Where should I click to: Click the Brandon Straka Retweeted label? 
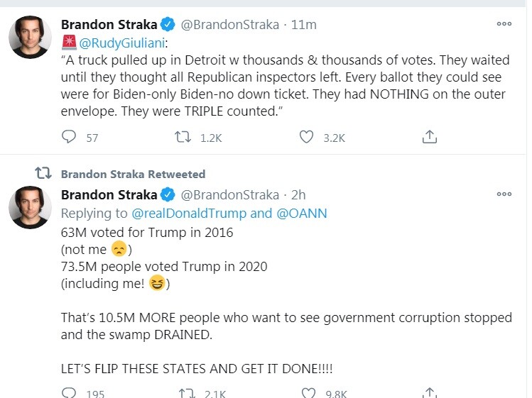(x=133, y=174)
